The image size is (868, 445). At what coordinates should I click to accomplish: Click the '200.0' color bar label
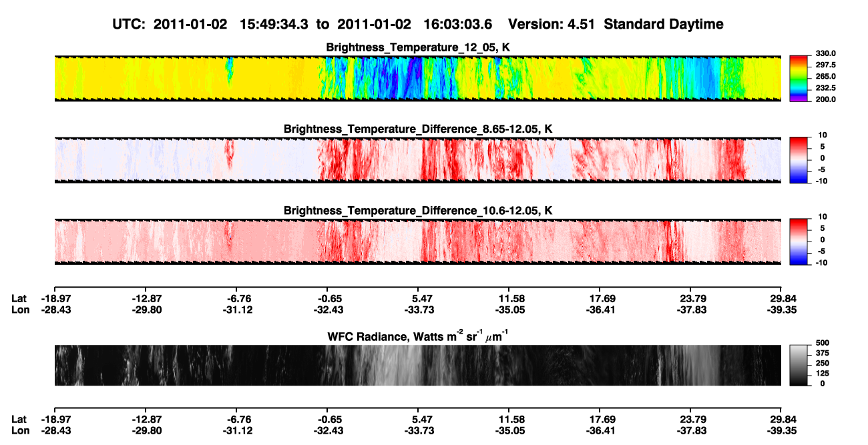825,99
